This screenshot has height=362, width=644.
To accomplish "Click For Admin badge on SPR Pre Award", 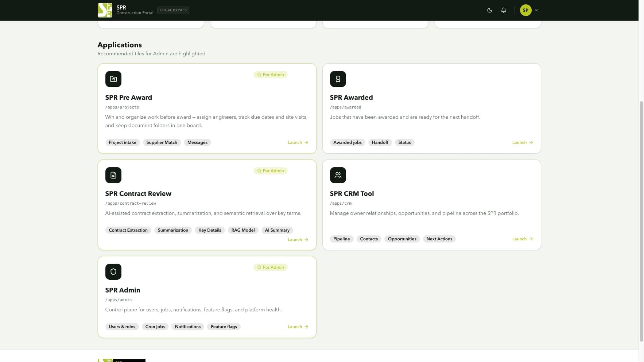I will click(270, 75).
